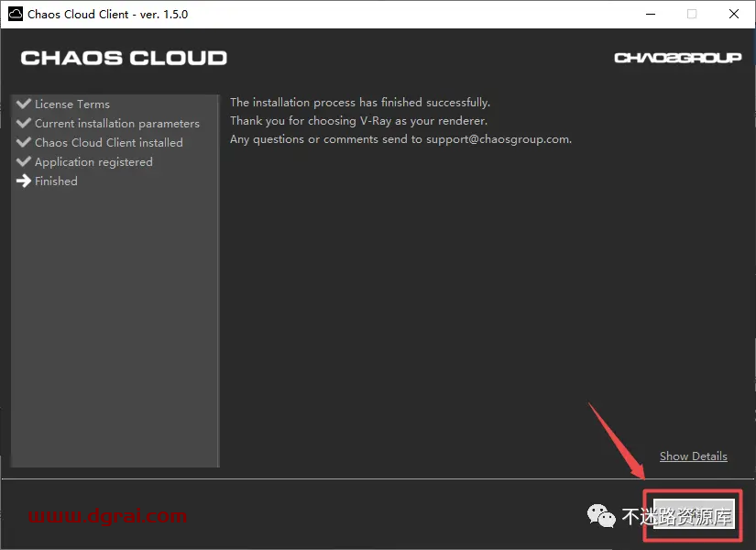This screenshot has width=756, height=550.
Task: Select the "Current installation parameters" step text
Action: point(117,124)
